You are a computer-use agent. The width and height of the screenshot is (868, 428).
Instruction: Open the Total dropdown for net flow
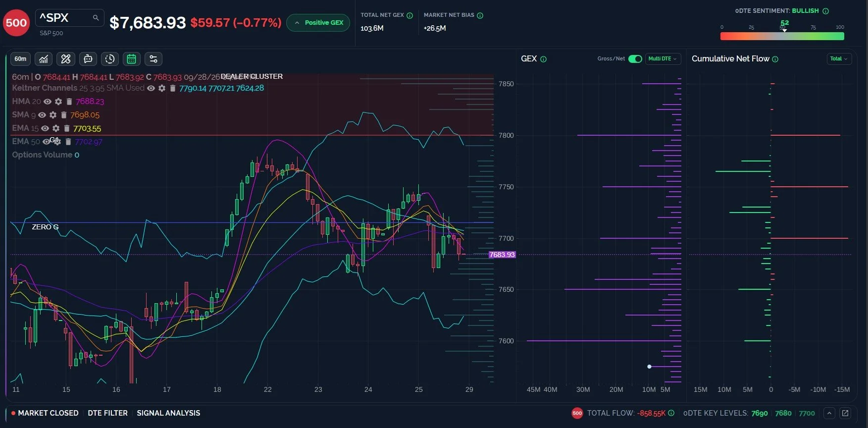coord(839,59)
